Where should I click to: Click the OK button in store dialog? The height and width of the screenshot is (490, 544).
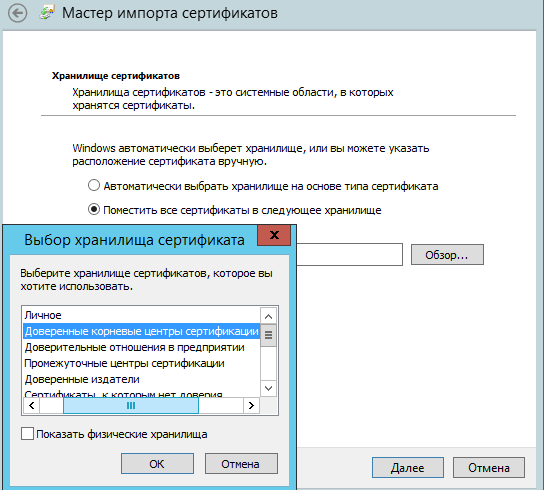tap(157, 464)
